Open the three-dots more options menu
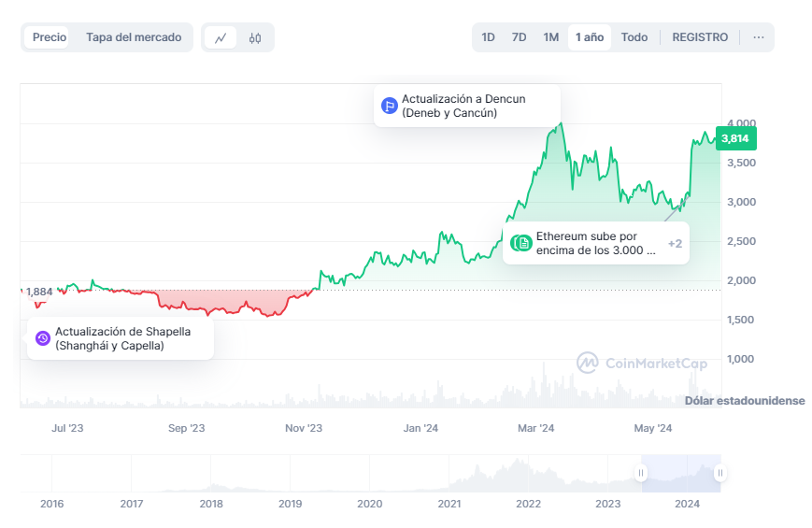This screenshot has height=528, width=812. [x=758, y=37]
